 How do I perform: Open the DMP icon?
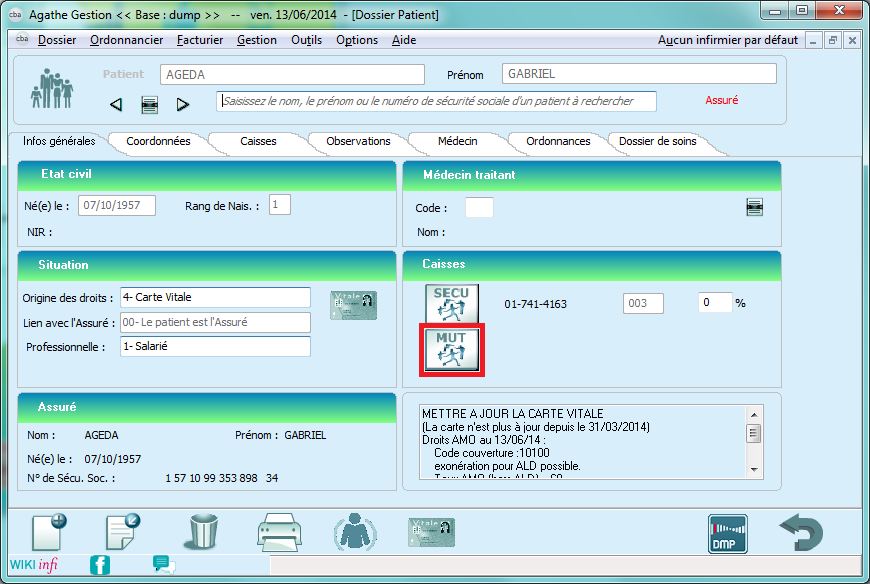coord(727,534)
